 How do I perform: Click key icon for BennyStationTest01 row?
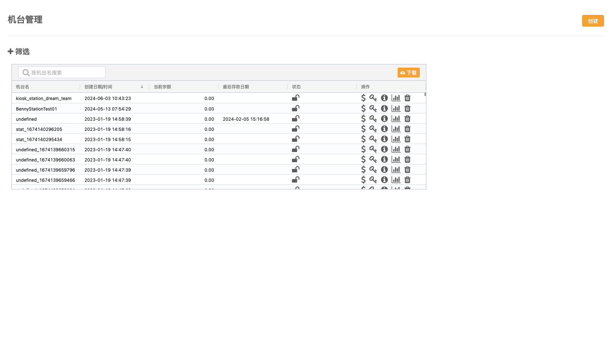373,108
